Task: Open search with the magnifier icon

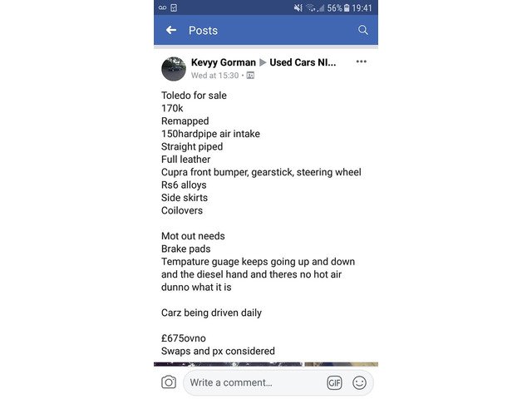Action: pyautogui.click(x=363, y=30)
